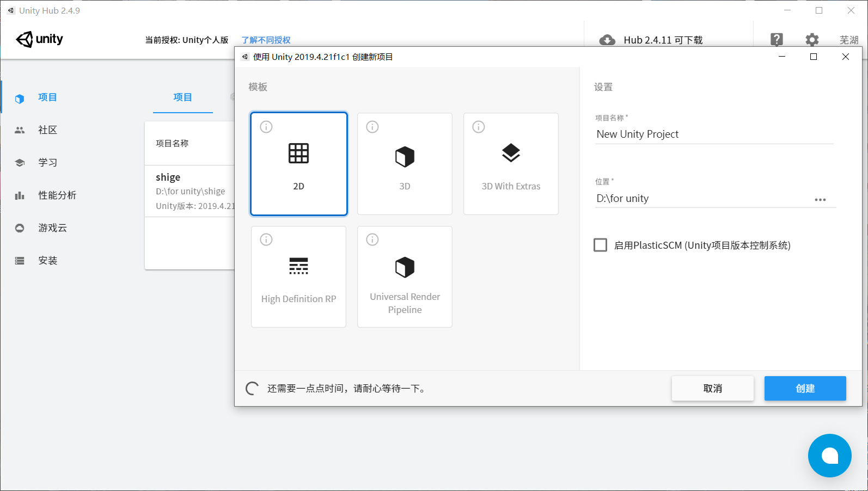Click the Unity logo in the header
Screen dimensions: 868x491
[39, 39]
